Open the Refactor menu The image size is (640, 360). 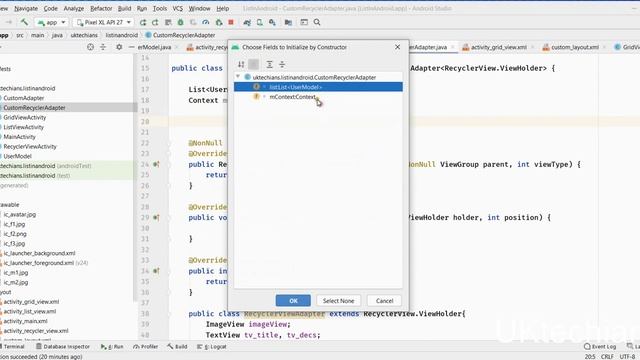coord(101,8)
